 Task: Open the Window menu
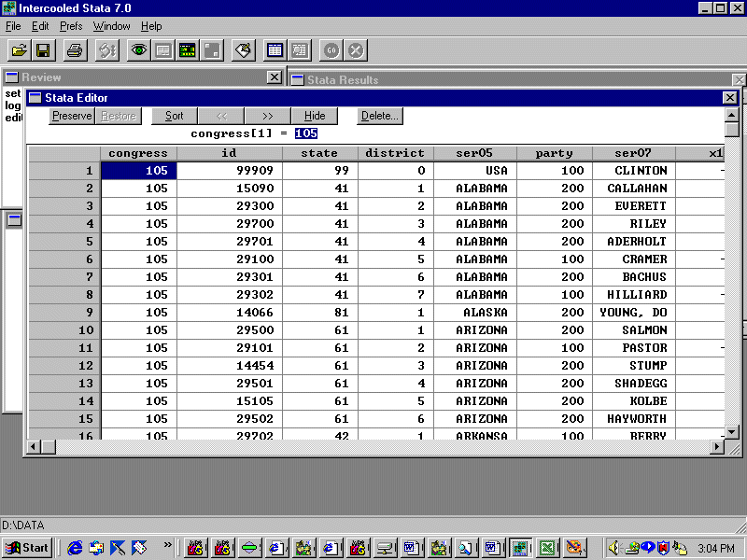click(112, 26)
